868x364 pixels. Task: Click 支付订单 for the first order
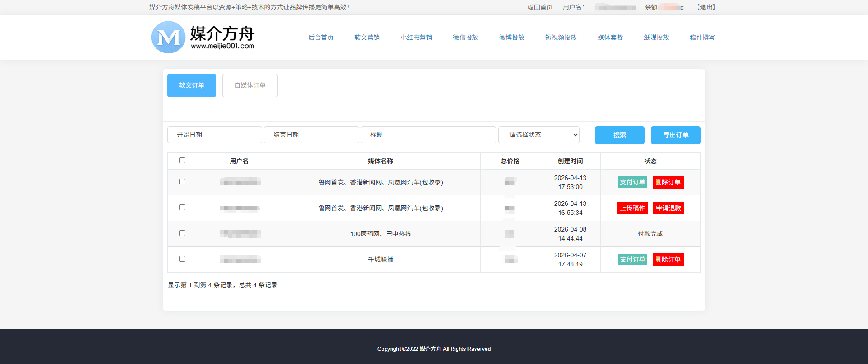click(632, 182)
